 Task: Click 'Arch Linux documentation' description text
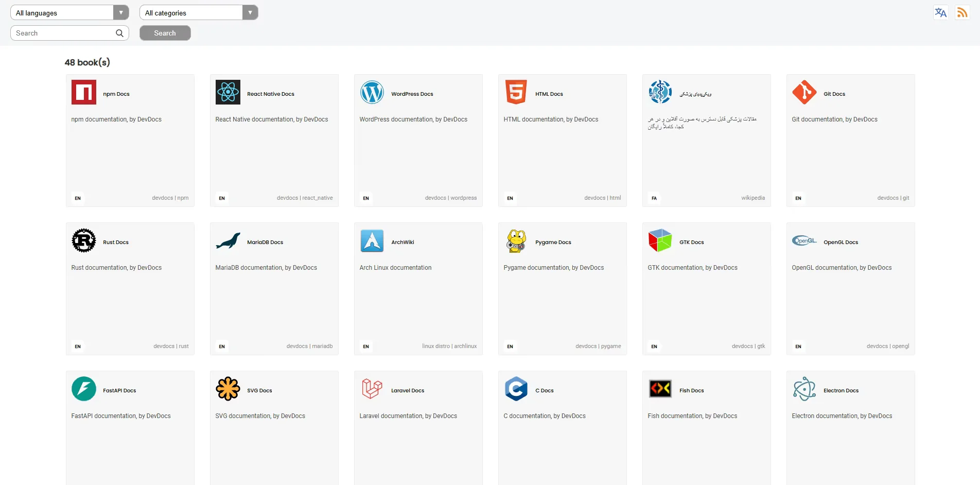(395, 268)
